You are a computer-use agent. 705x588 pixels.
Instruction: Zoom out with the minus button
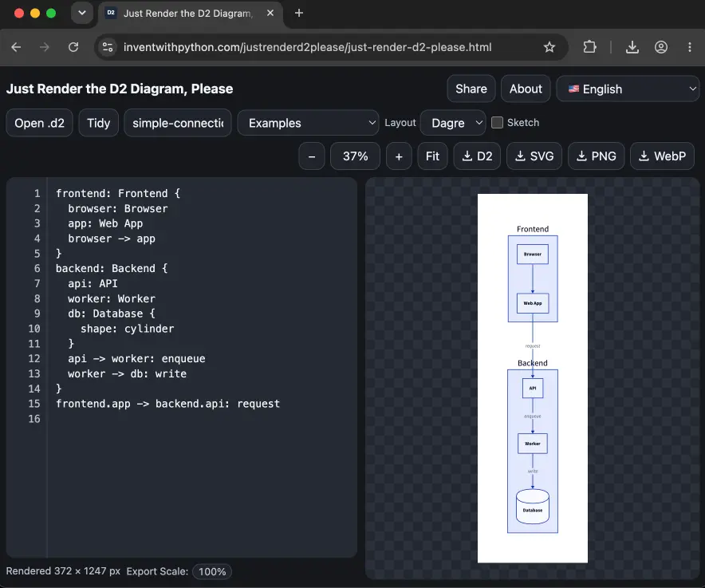312,156
